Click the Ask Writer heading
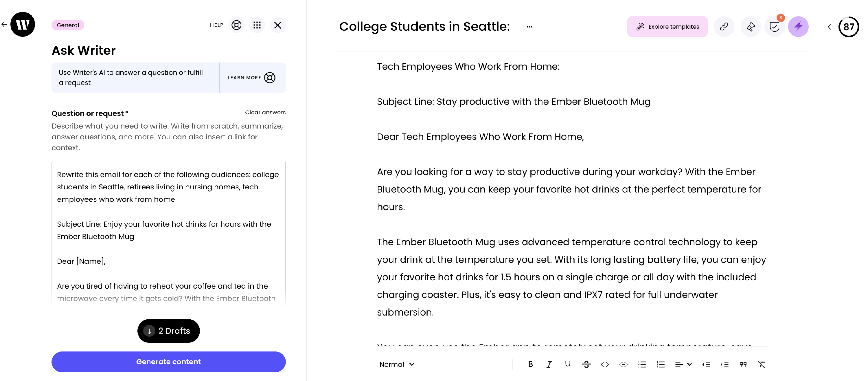 click(84, 50)
